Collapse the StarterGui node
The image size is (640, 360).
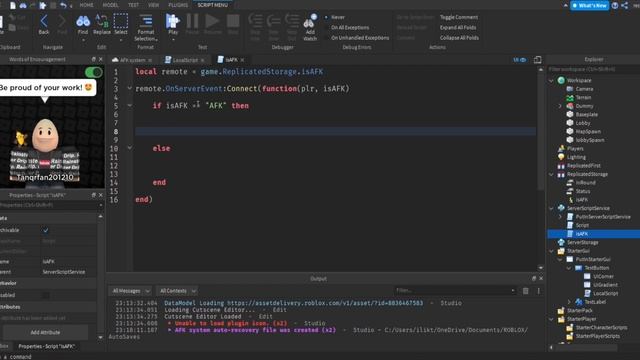tap(551, 251)
